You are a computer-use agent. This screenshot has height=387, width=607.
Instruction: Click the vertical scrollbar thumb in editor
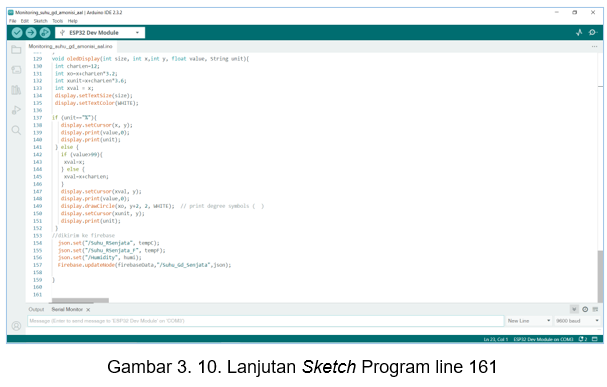(600, 276)
